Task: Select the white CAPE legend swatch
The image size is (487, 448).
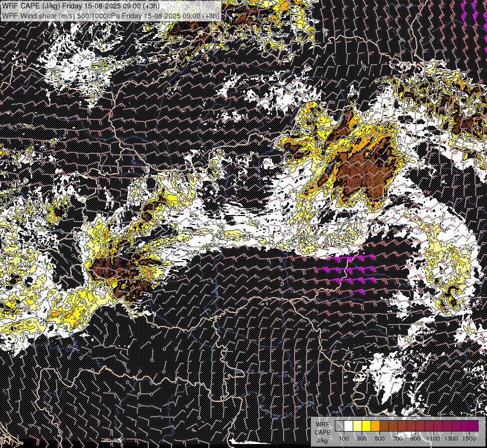Action: [349, 426]
